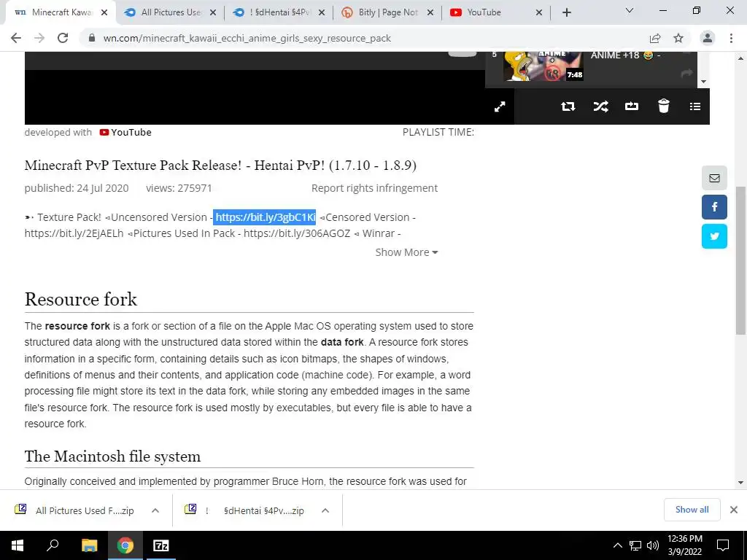Screen dimensions: 747x560
Task: Click the video title Minecraft PvP Texture Pack
Action: tap(220, 166)
